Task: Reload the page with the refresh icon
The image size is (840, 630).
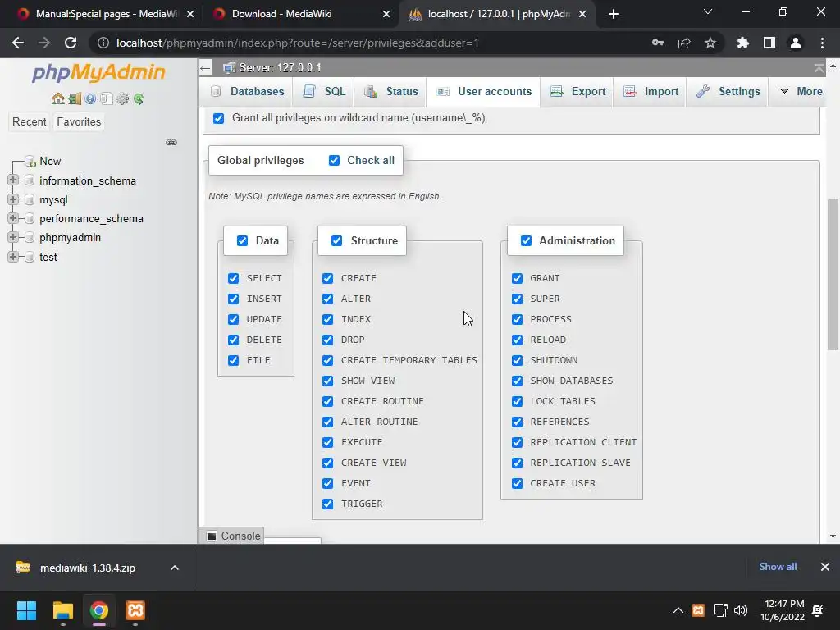Action: [x=71, y=43]
